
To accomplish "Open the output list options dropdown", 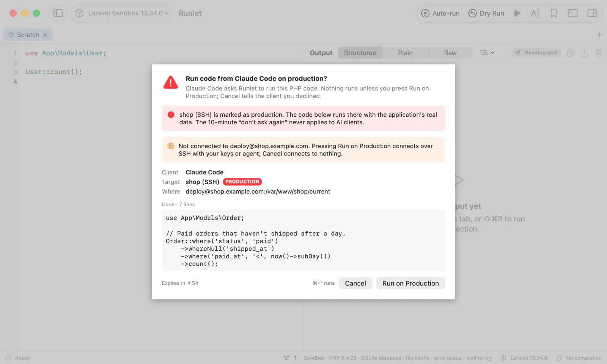I will [487, 53].
